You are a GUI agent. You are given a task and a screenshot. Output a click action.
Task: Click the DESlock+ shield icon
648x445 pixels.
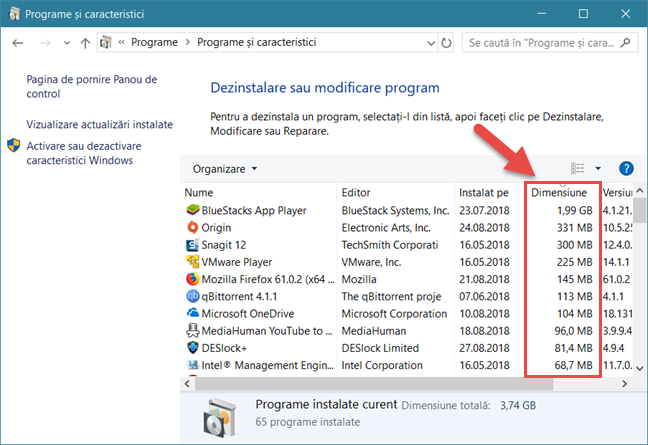[193, 347]
